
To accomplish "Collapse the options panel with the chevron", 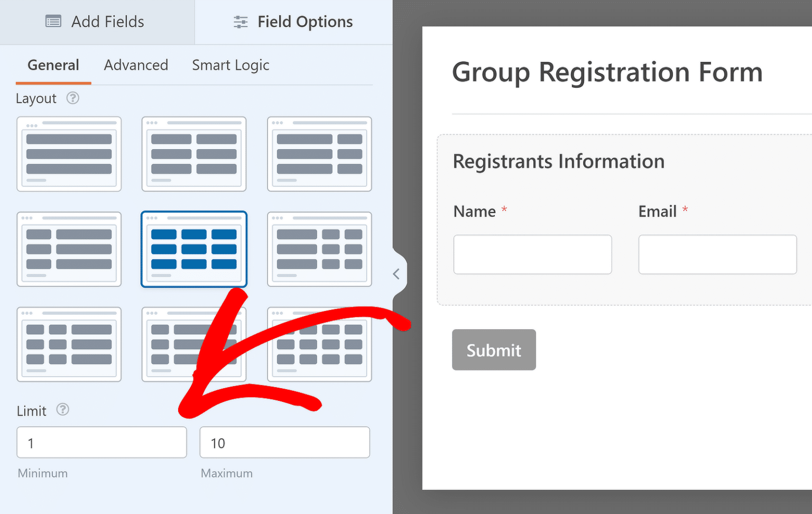I will point(396,273).
